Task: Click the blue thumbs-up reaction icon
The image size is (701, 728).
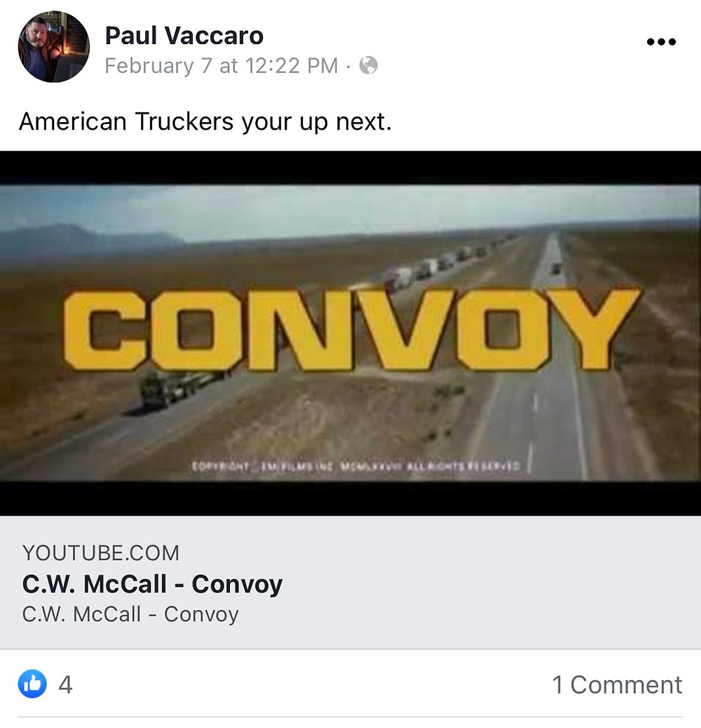Action: tap(32, 684)
